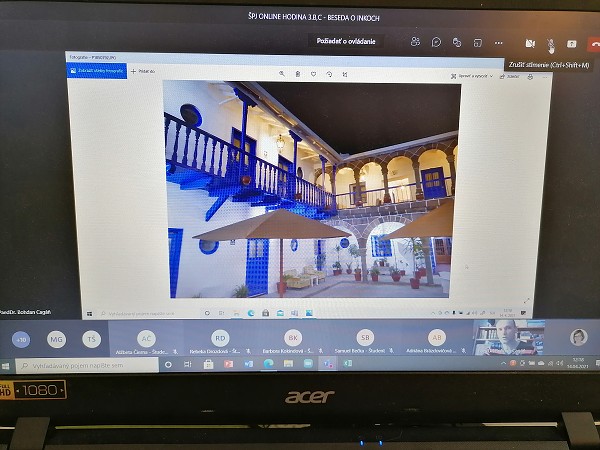
Task: Open Microsoft Teams from the taskbar
Action: [x=328, y=364]
